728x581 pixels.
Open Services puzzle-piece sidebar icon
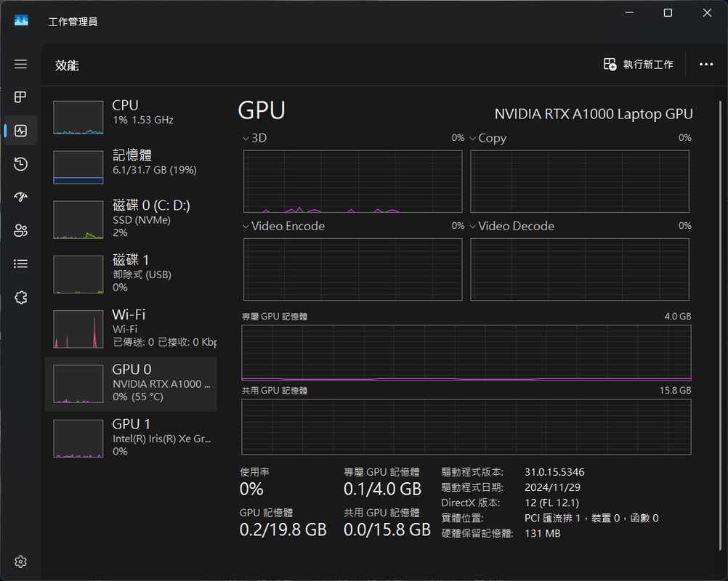(20, 298)
